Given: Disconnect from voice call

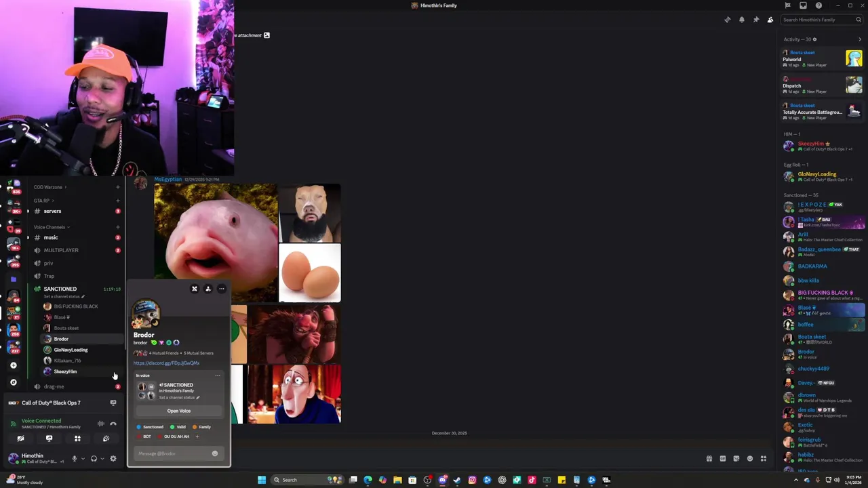Looking at the screenshot, I should tap(113, 424).
